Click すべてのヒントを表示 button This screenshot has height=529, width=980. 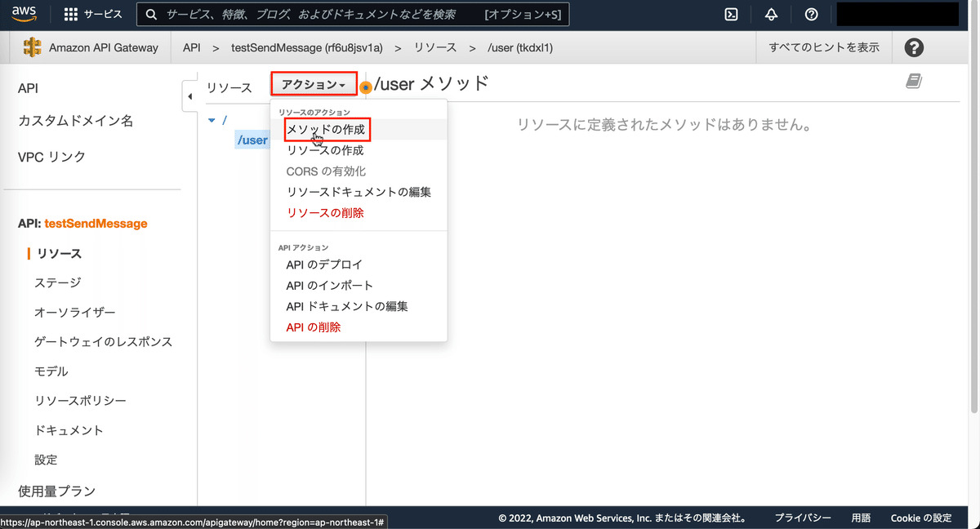click(x=824, y=47)
